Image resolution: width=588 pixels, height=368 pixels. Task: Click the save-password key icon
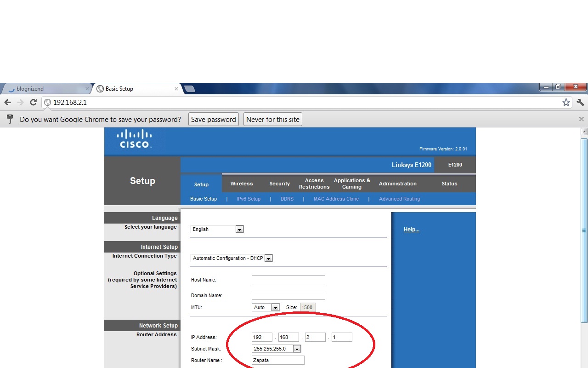pos(10,119)
